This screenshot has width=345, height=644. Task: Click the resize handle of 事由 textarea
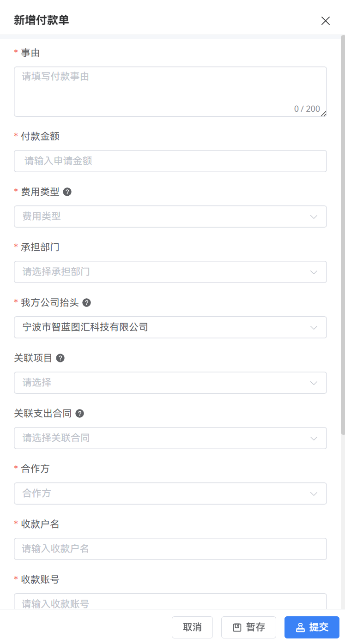(x=324, y=114)
